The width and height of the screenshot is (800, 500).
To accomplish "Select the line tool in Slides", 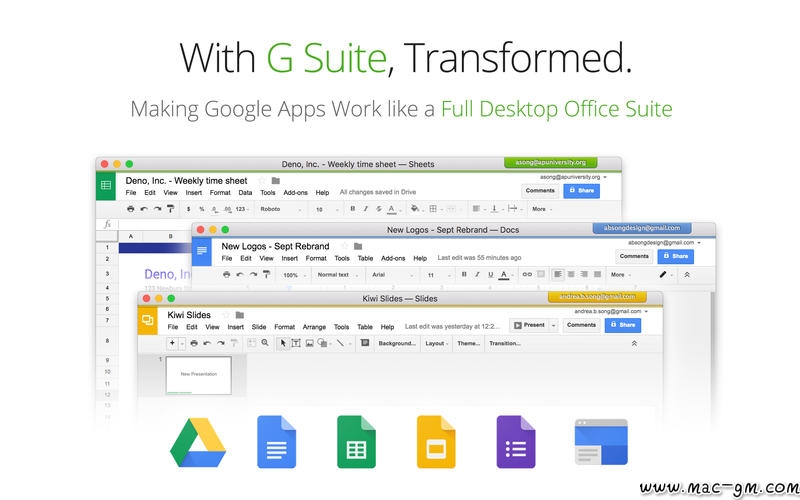I will point(340,343).
